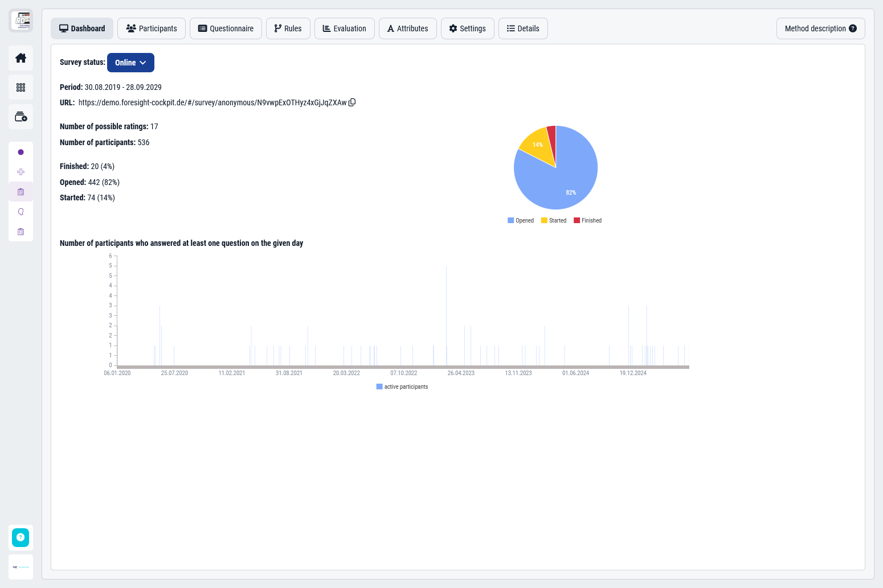Open the apps grid icon in sidebar
Screen dimensions: 883x588
pos(21,88)
